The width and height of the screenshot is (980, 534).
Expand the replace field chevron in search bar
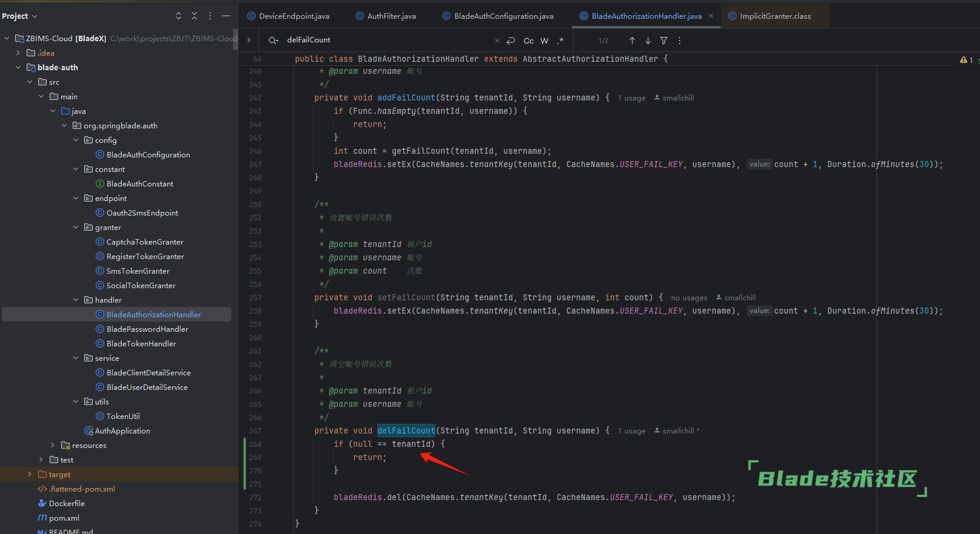coord(248,40)
